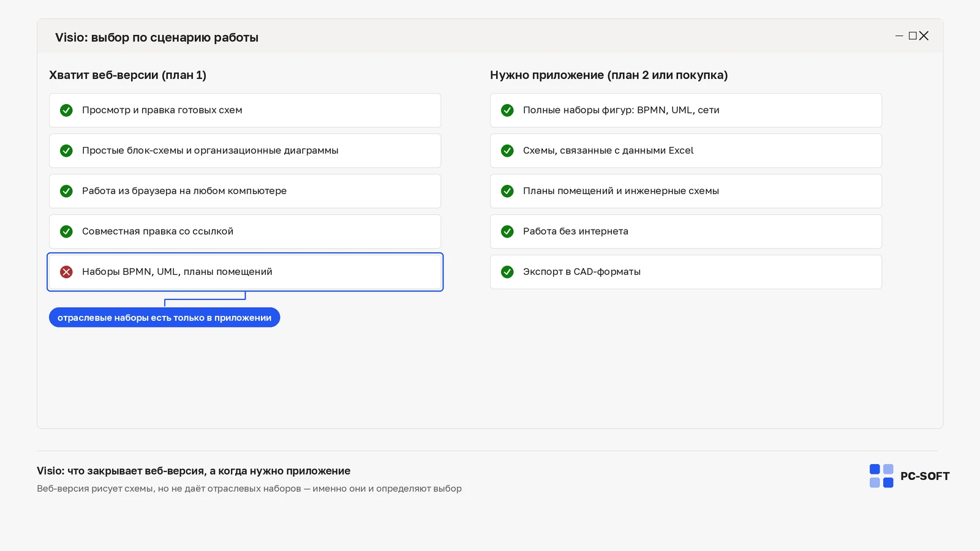This screenshot has width=980, height=551.
Task: Click green check icon beside Просмотр и правка готовых схем
Action: pyautogui.click(x=66, y=110)
